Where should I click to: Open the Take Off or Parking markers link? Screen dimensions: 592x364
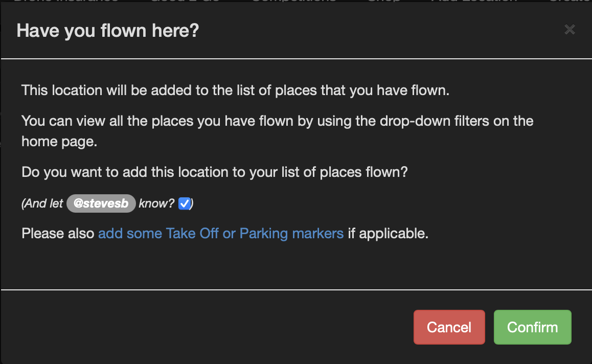[x=220, y=234]
